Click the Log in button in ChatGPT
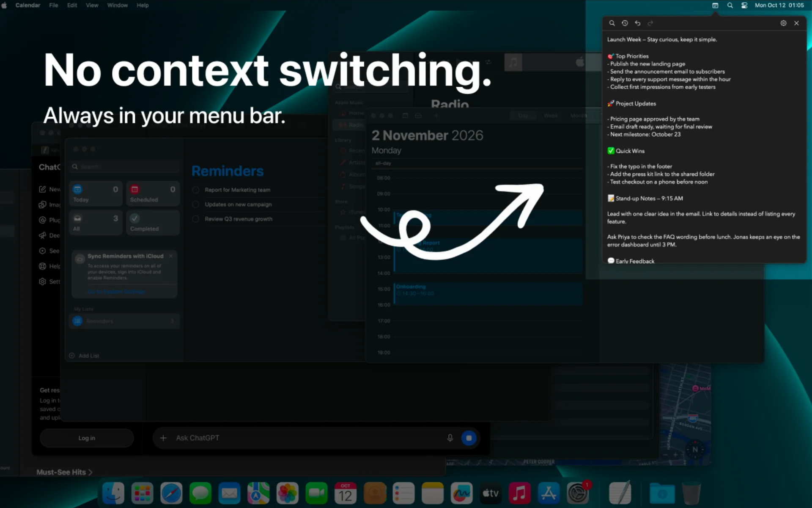 (87, 438)
